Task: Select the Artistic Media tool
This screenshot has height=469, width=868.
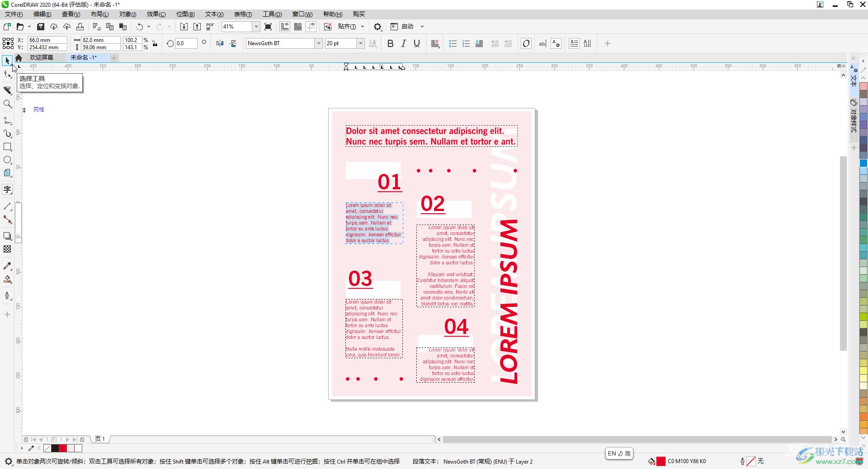Action: coord(7,134)
